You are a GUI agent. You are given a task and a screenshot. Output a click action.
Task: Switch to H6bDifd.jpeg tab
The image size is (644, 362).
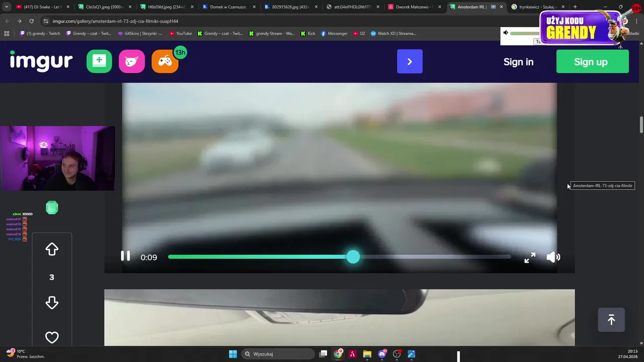166,7
